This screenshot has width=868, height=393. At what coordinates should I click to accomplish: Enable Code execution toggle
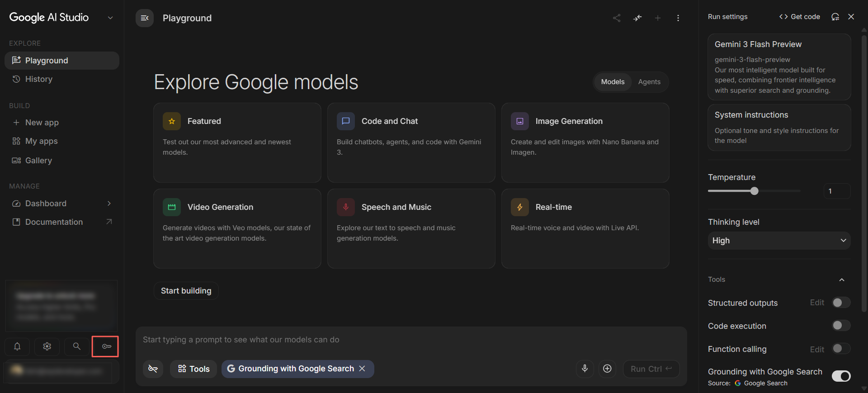[x=841, y=326]
